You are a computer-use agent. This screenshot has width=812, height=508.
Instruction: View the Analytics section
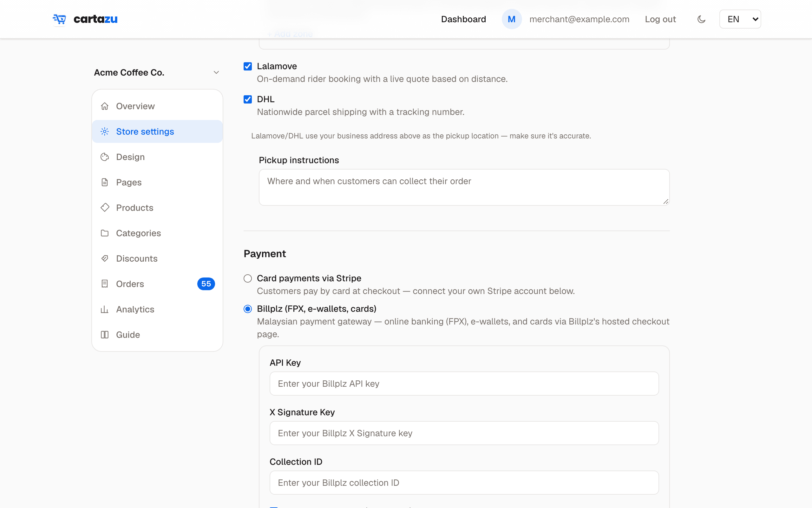point(157,309)
